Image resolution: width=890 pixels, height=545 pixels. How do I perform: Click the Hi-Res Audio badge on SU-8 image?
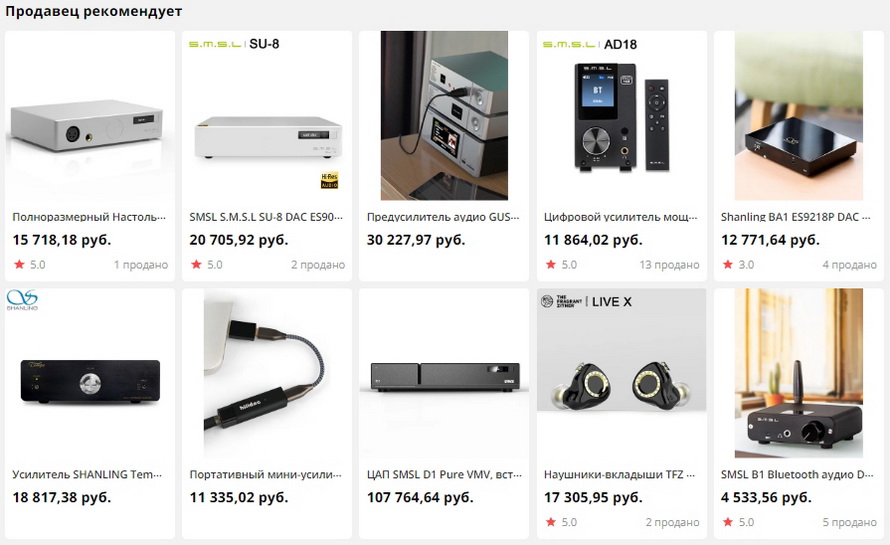click(329, 180)
